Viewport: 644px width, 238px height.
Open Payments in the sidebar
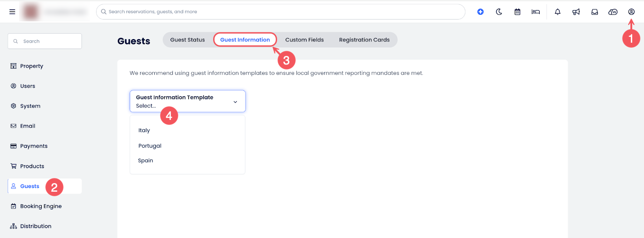tap(34, 146)
